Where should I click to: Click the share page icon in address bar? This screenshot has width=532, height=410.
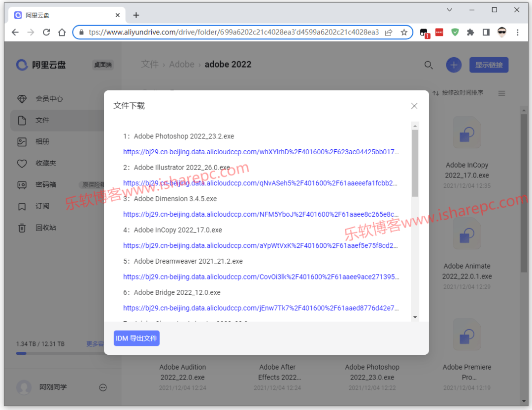(x=389, y=32)
